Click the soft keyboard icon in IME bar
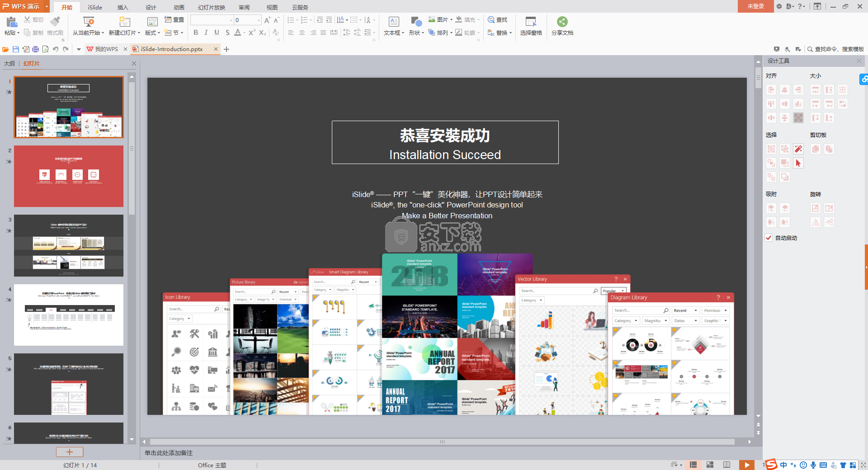Image resolution: width=868 pixels, height=470 pixels. [823, 465]
